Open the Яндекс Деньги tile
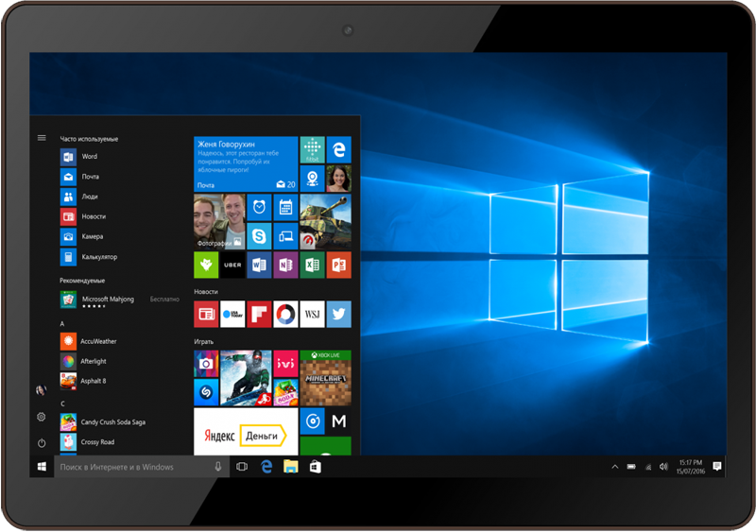756x532 pixels. click(x=246, y=432)
